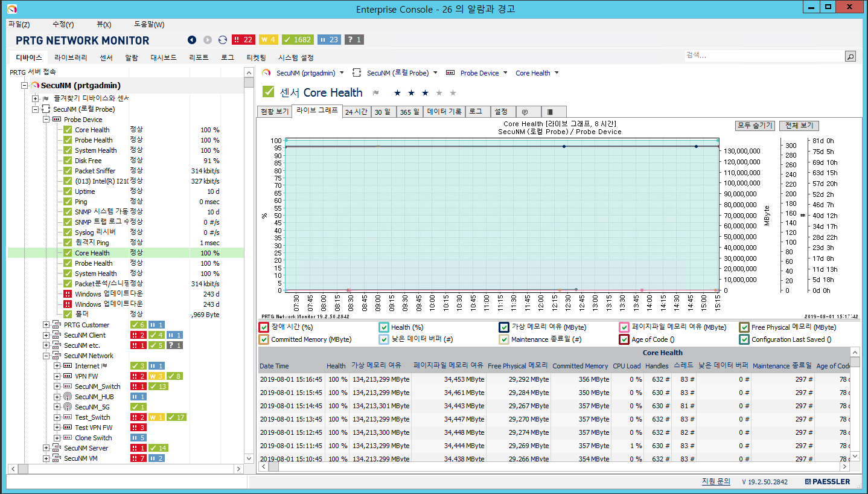868x494 pixels.
Task: Click the blue paused sensors counter 23
Action: pyautogui.click(x=328, y=39)
